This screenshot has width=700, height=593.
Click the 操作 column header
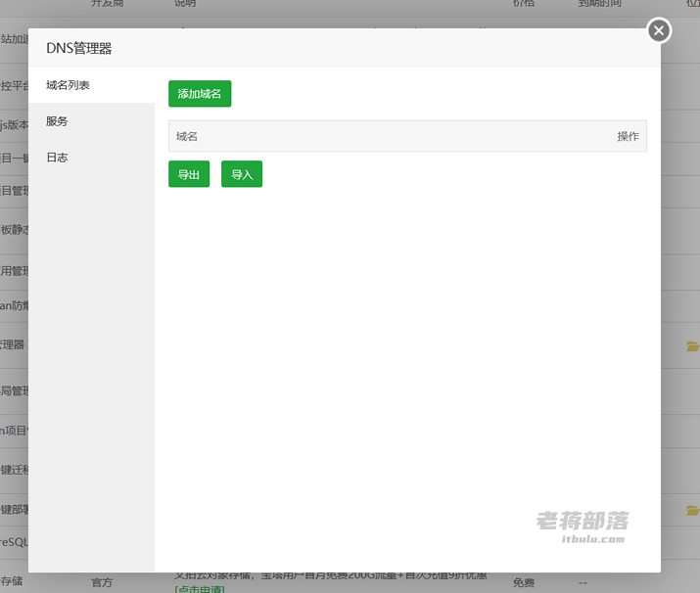point(628,136)
